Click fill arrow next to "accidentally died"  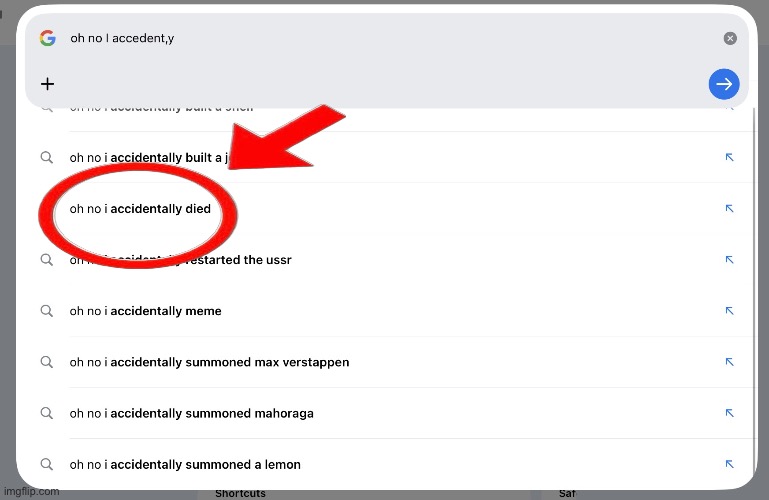click(729, 209)
